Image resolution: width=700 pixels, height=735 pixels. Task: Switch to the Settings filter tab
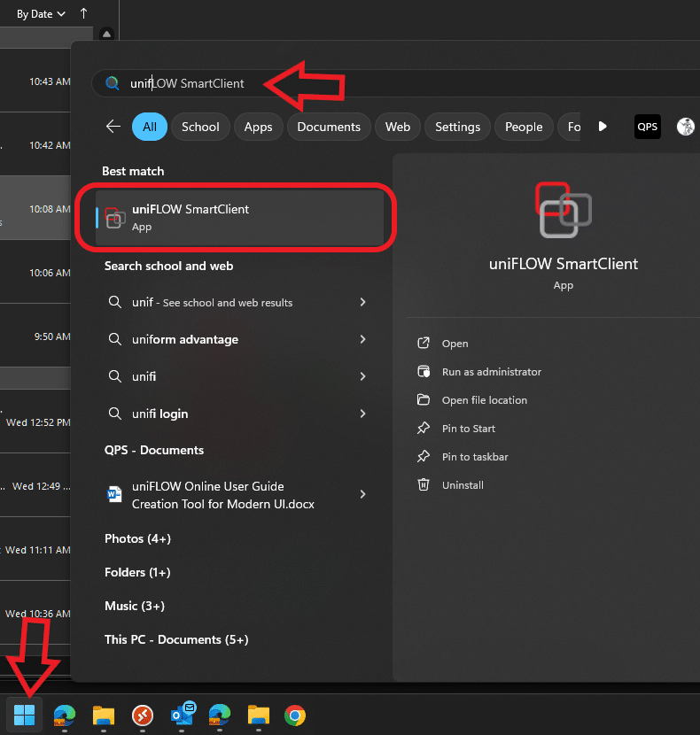[x=457, y=127]
